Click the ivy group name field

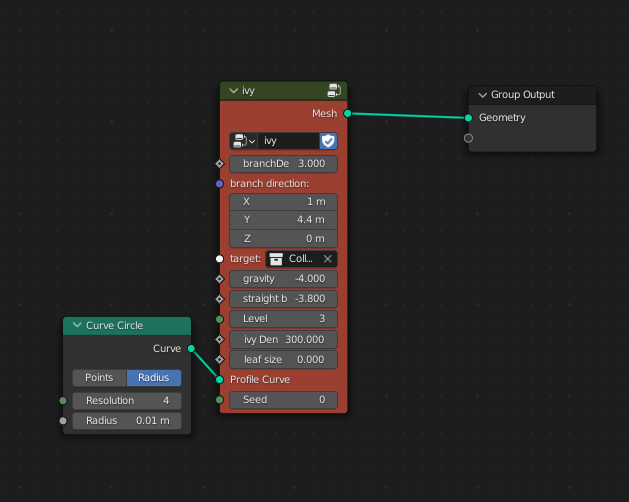click(x=289, y=141)
